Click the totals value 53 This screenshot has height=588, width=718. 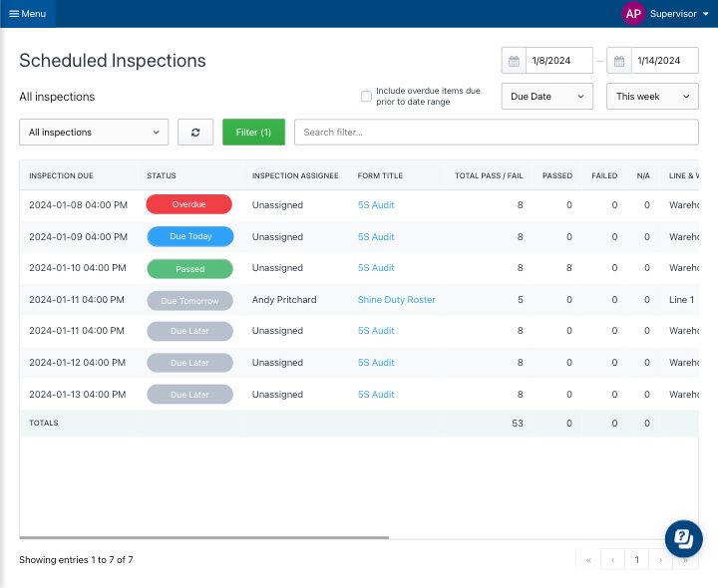point(518,424)
